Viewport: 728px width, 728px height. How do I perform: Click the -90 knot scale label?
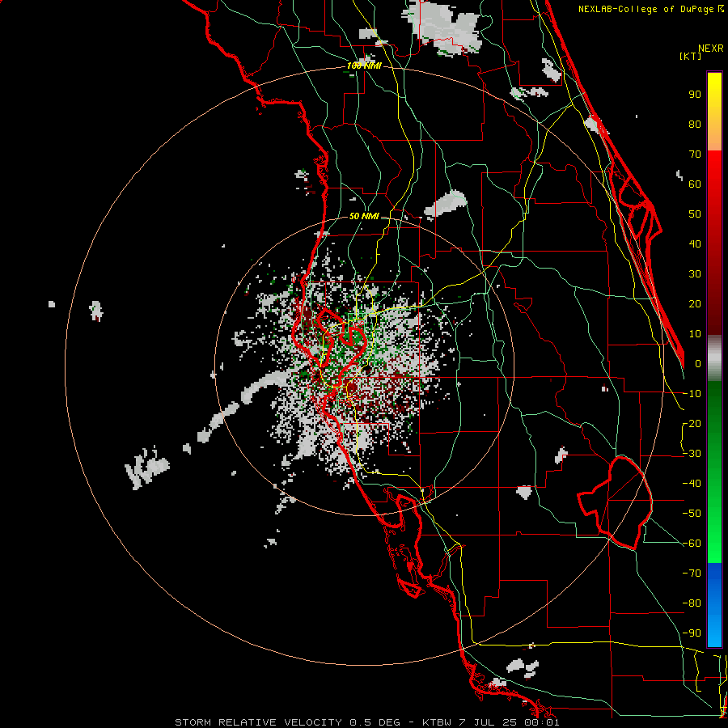pyautogui.click(x=692, y=633)
